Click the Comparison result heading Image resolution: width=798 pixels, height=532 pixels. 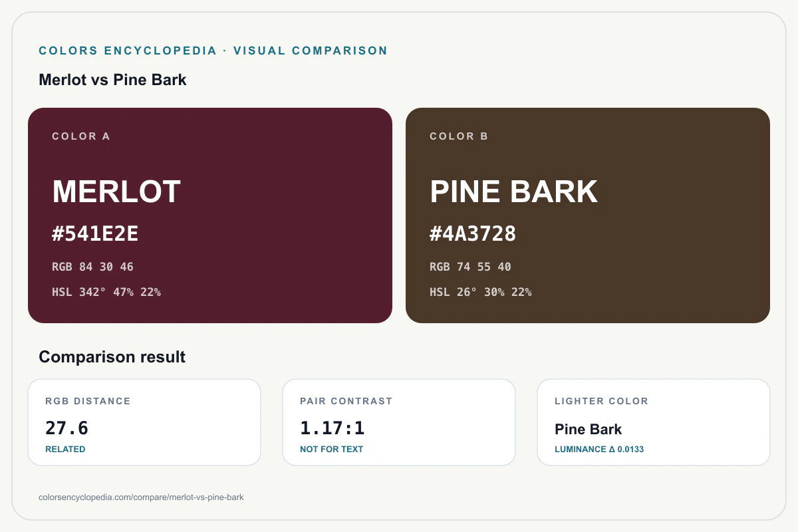112,357
